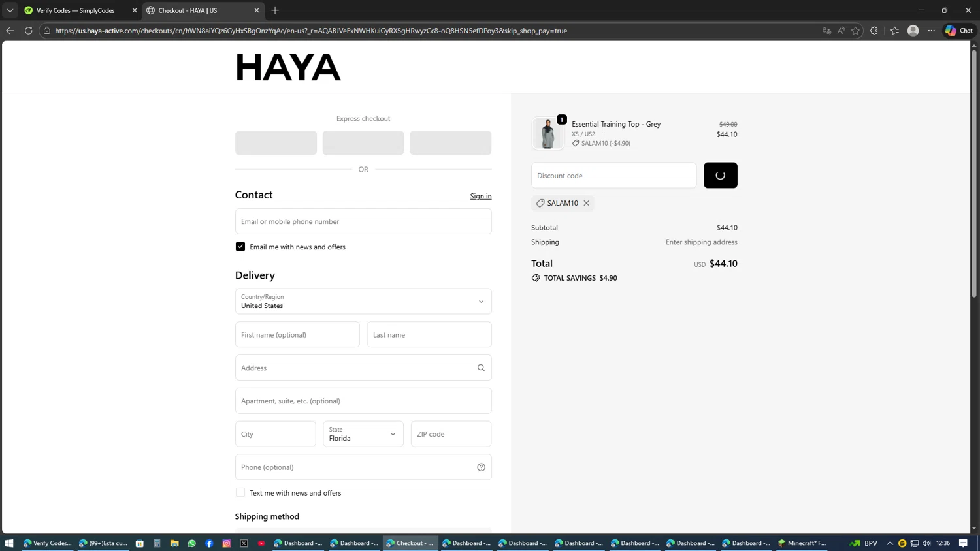
Task: Click the 12:36 system clock
Action: [x=943, y=543]
